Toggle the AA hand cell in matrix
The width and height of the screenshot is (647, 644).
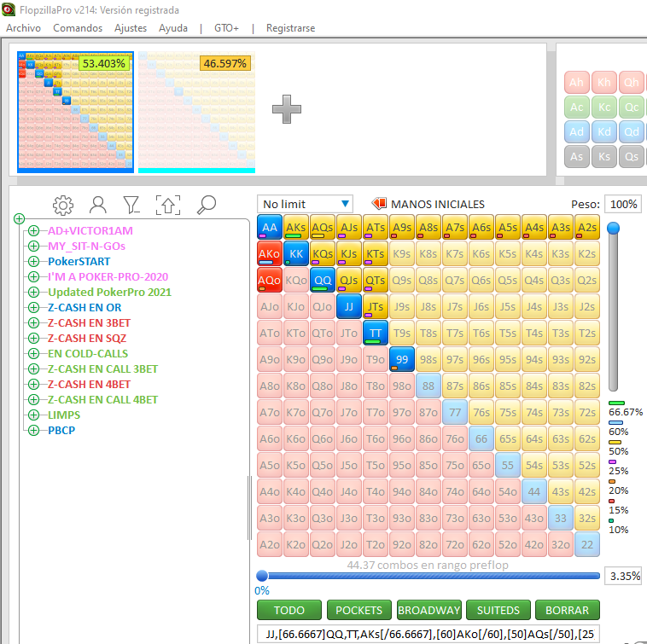[x=269, y=228]
